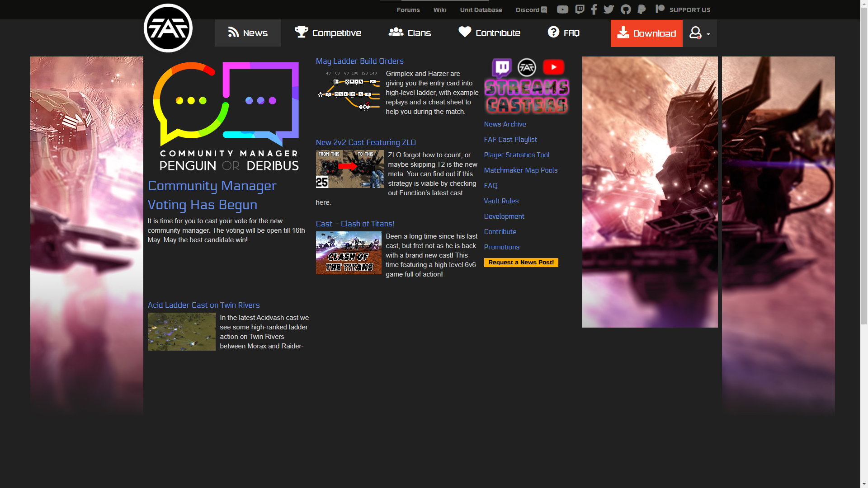Open the Competitive menu
The image size is (868, 488).
[x=328, y=33]
